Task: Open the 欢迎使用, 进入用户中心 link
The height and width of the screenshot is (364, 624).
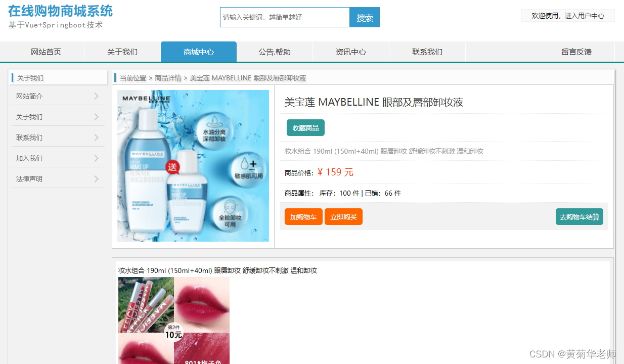Action: 568,16
